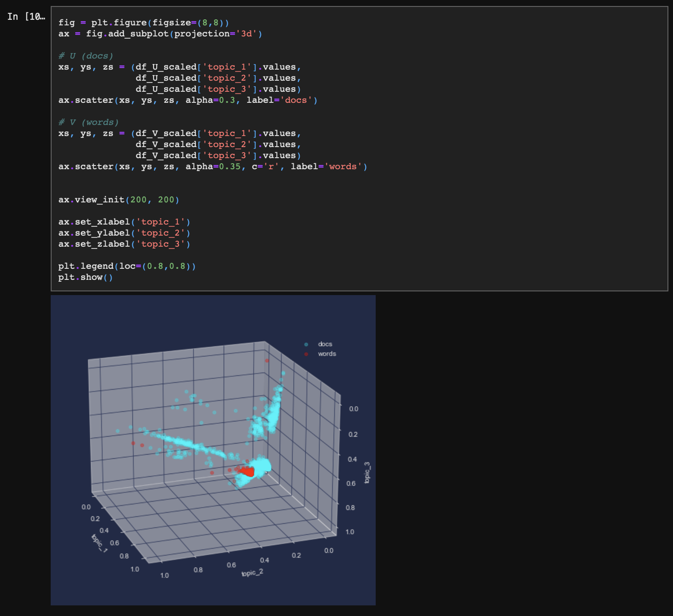Screen dimensions: 673x616
Task: Click the line ax.set_zlabel('topic_3')
Action: pyautogui.click(x=124, y=244)
